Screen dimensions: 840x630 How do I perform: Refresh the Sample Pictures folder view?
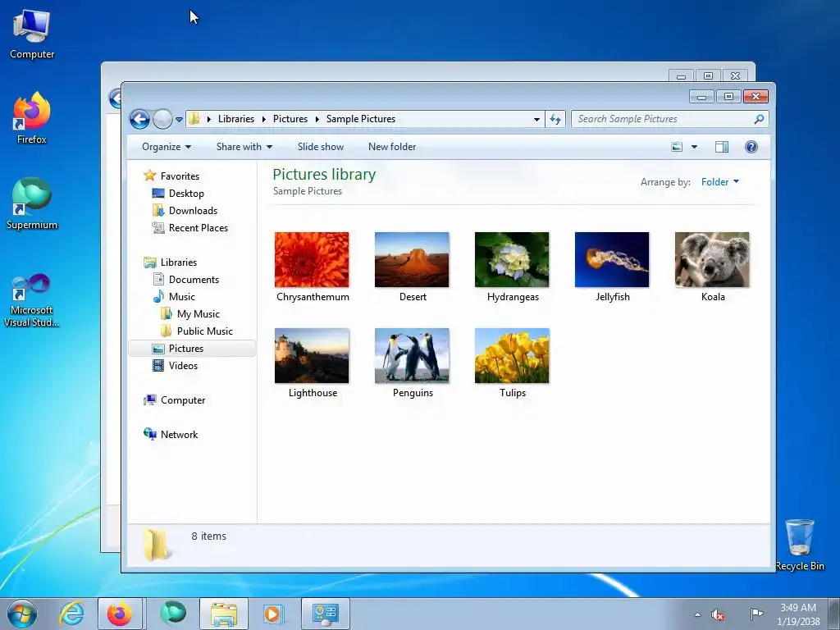coord(555,120)
